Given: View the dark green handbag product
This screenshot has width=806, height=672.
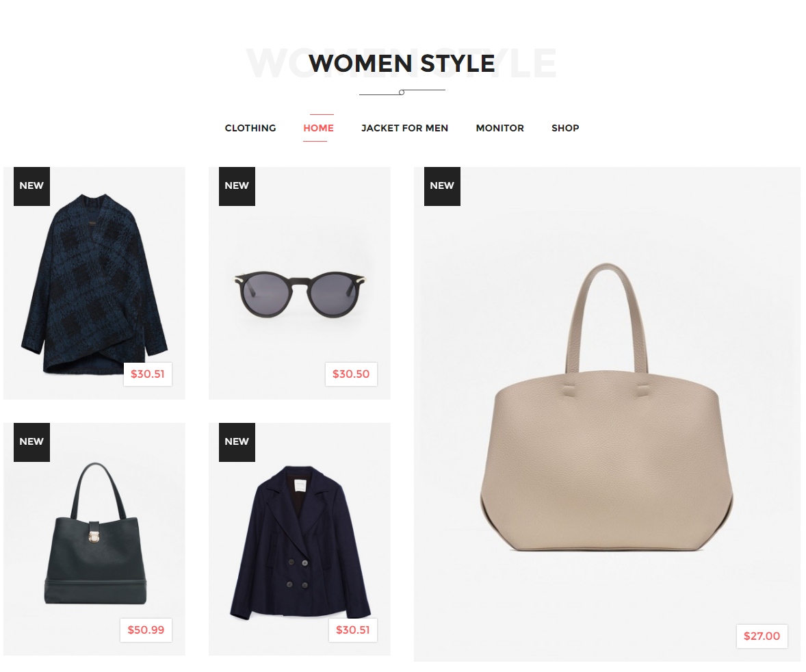Looking at the screenshot, I should pos(95,533).
